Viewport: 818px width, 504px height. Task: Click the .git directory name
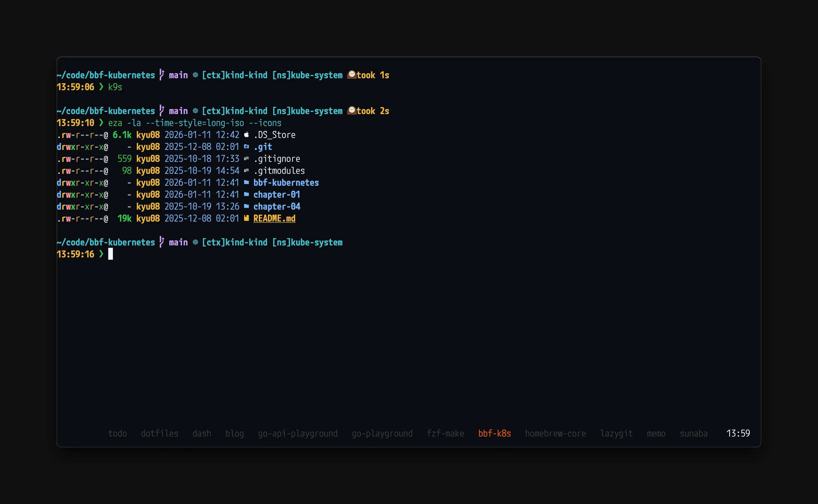tap(263, 147)
